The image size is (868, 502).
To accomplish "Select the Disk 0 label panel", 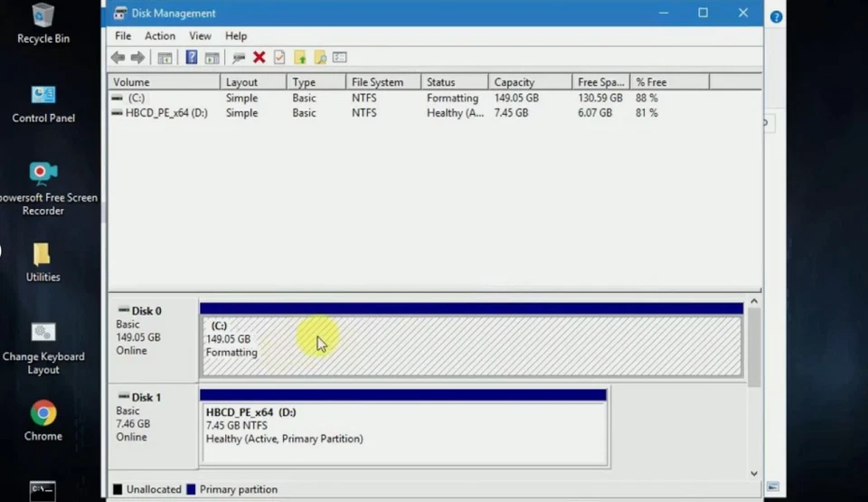I will (x=154, y=339).
